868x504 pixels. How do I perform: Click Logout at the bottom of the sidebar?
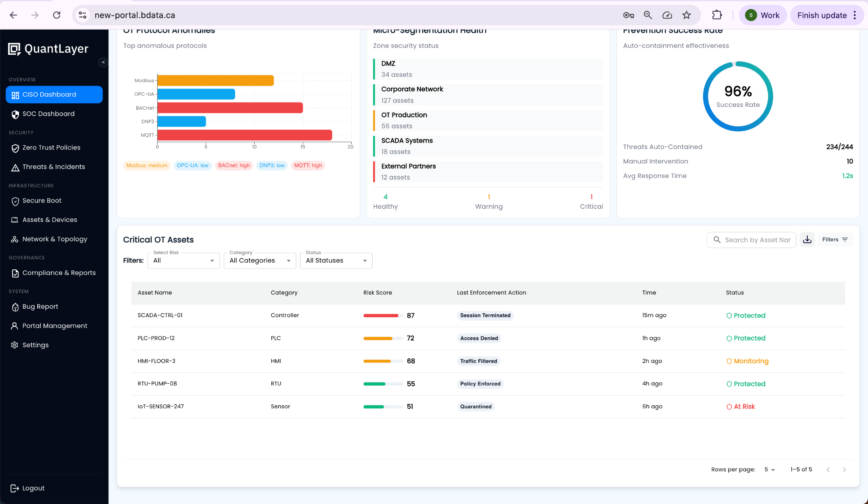(x=33, y=488)
